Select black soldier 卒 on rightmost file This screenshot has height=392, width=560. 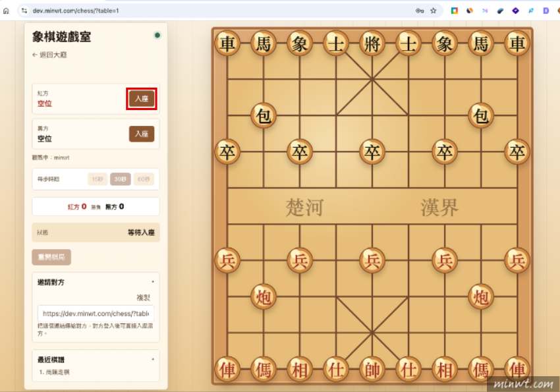pos(517,152)
